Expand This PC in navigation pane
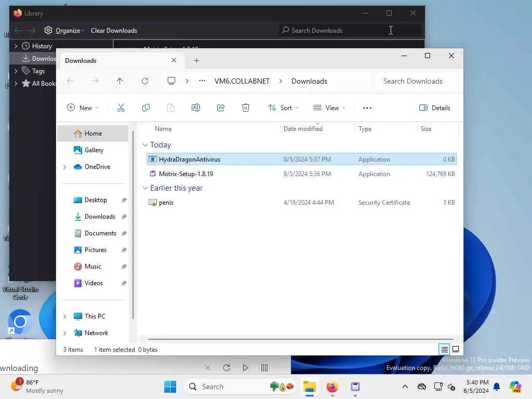532x399 pixels. click(x=65, y=316)
